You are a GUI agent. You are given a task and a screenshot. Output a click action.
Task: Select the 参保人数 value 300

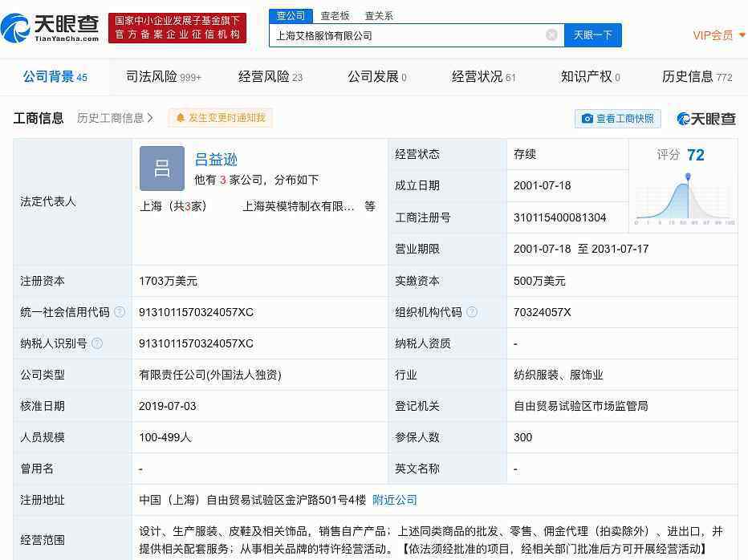[522, 437]
